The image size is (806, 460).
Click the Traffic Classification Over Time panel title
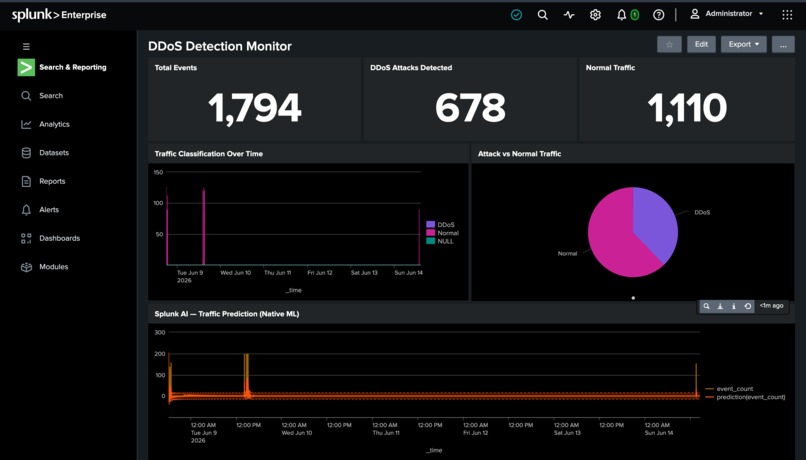click(209, 154)
